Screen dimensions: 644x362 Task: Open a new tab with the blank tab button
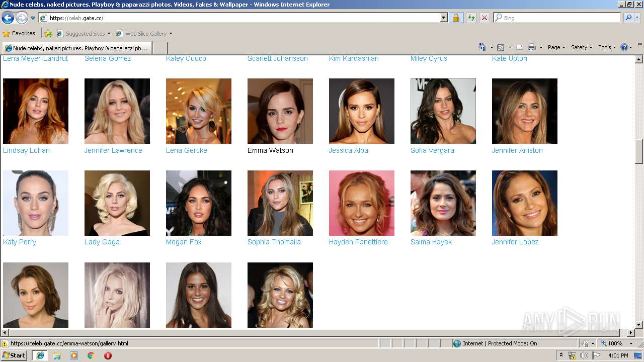tap(160, 48)
